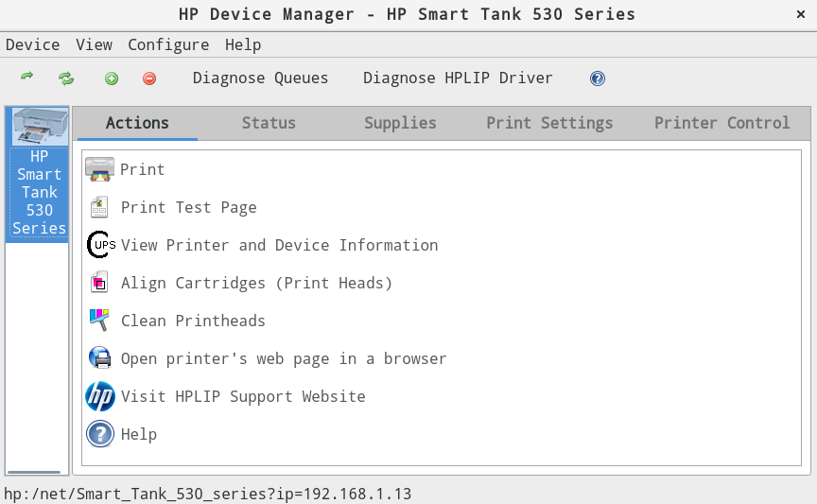
Task: Click the Print action text
Action: 142,169
